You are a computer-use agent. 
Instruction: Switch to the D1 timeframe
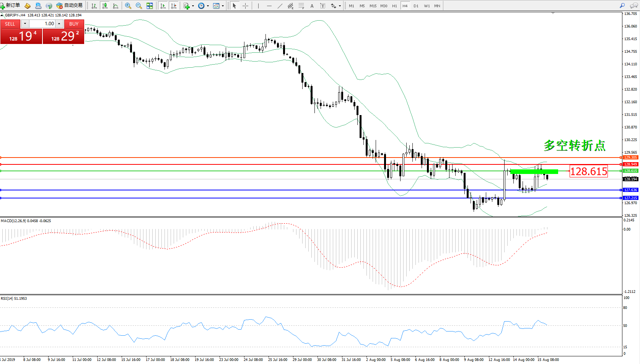point(416,6)
